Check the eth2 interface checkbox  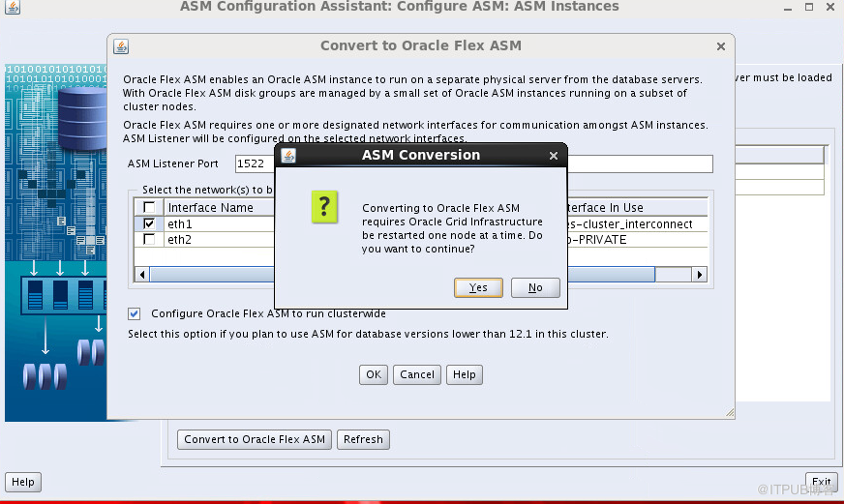coord(149,239)
